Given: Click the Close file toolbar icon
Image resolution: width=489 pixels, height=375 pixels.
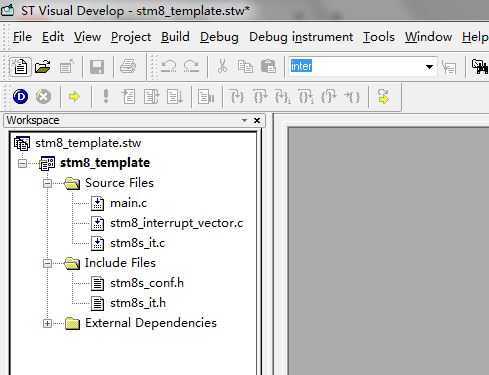Looking at the screenshot, I should coord(66,66).
